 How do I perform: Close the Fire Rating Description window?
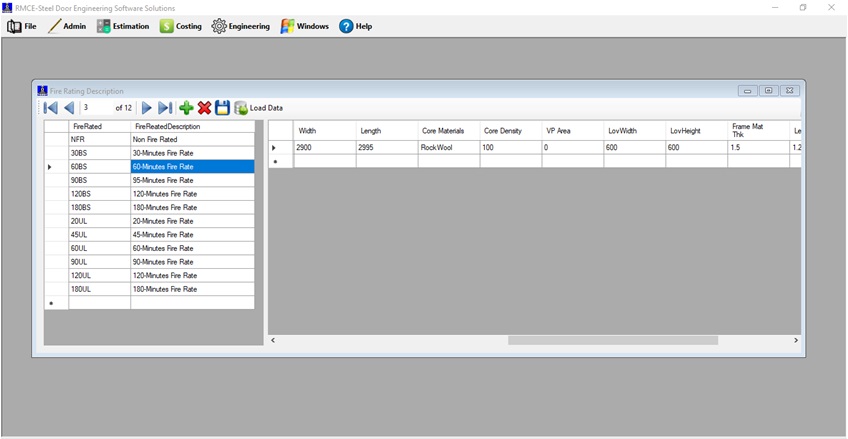tap(790, 91)
